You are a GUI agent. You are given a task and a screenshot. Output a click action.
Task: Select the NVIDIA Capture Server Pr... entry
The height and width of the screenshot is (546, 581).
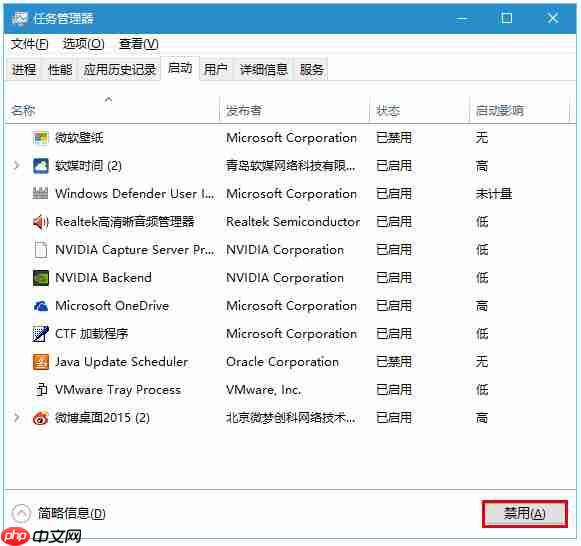click(135, 250)
